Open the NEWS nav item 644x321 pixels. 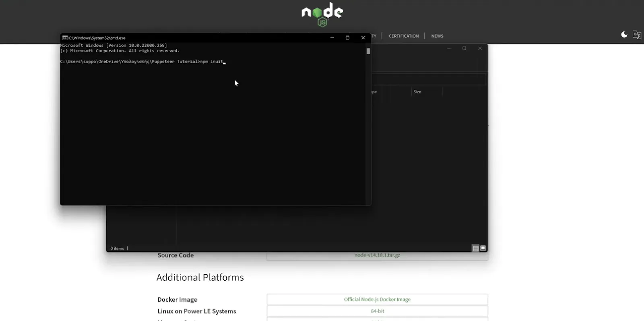(437, 36)
